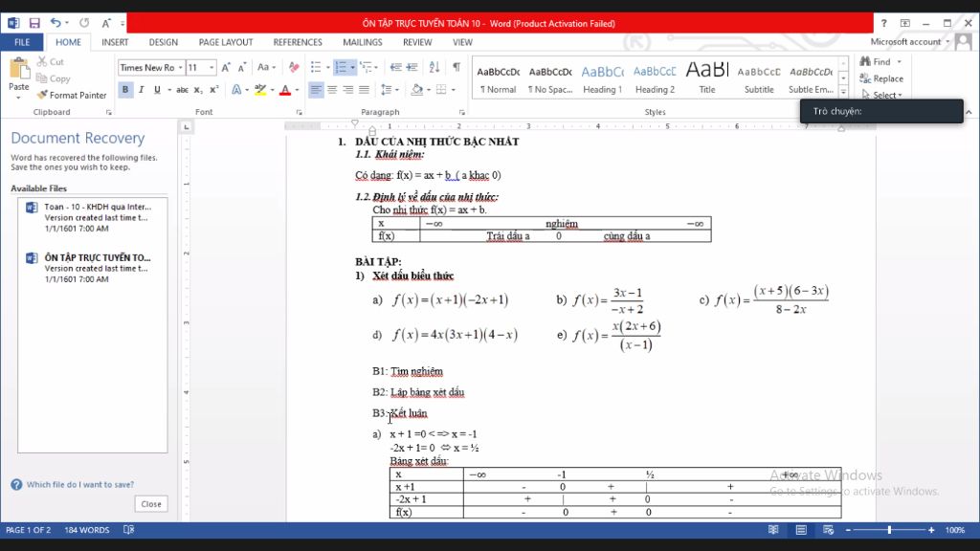Decrease paragraph indent
The height and width of the screenshot is (551, 980).
point(395,68)
